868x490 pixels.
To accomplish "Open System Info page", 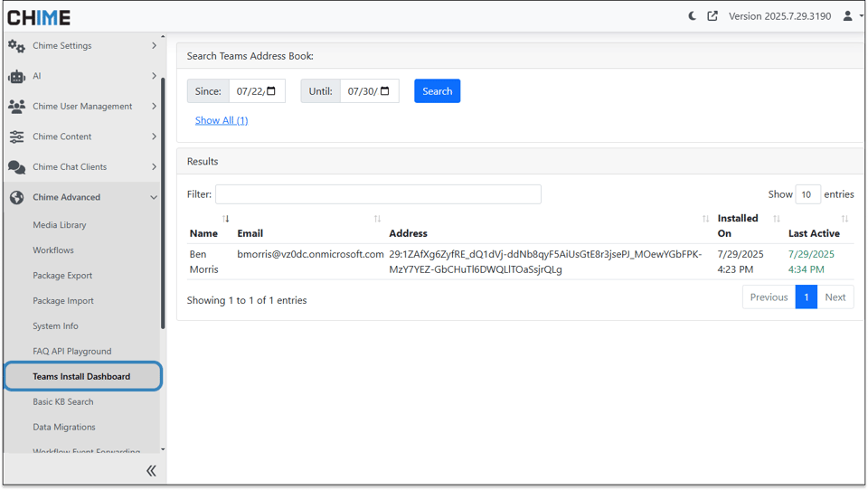I will pyautogui.click(x=55, y=326).
